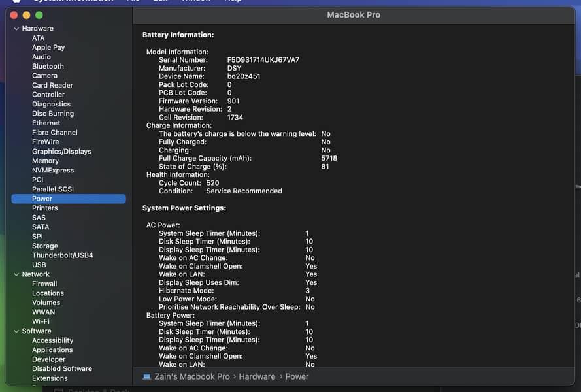Click the green full-screen window button
581x392 pixels.
(x=39, y=15)
